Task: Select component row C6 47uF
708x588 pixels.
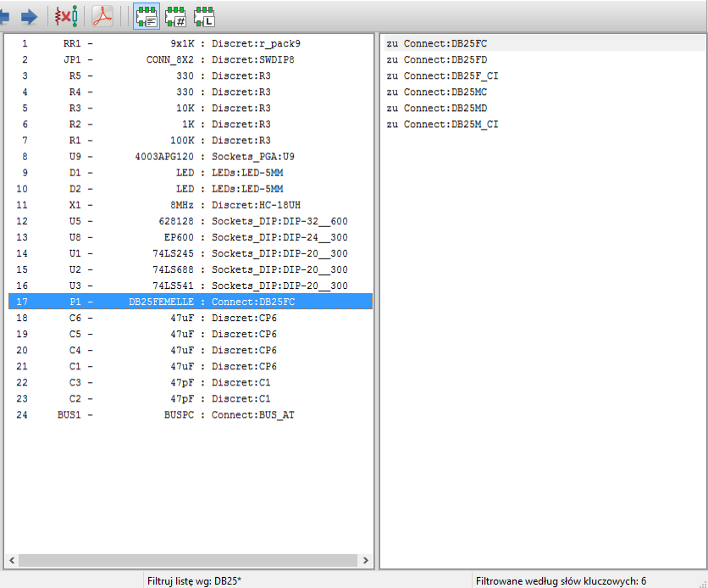Action: click(x=190, y=318)
